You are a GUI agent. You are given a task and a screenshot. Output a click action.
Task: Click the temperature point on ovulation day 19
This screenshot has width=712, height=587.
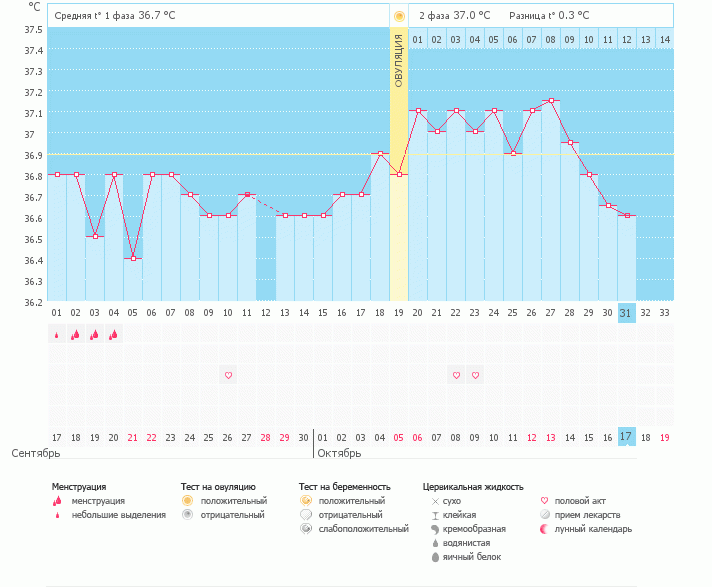(400, 174)
